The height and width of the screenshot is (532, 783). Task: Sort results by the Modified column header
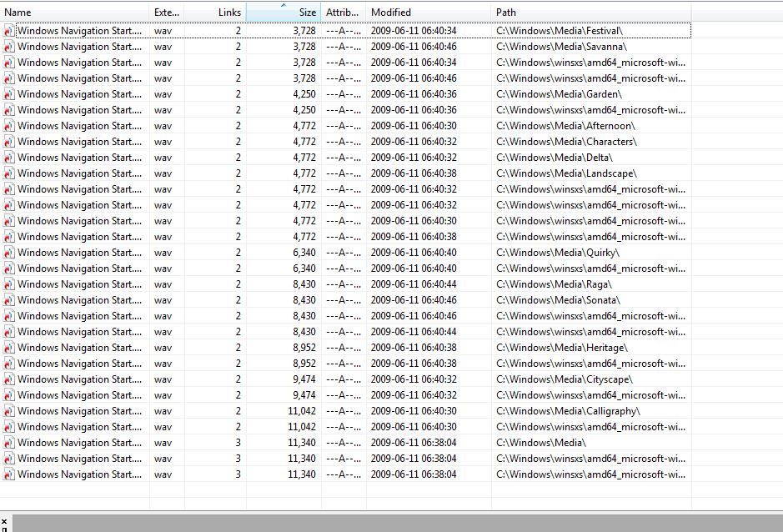(429, 13)
